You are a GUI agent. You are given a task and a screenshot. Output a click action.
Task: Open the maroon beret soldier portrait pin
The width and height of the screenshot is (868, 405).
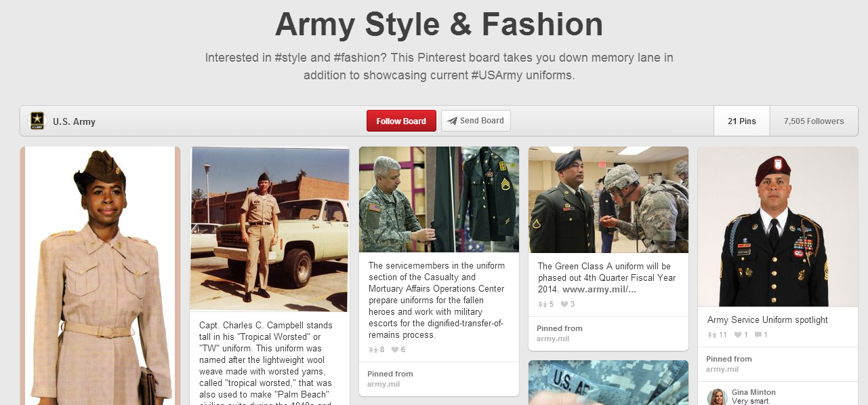tap(777, 227)
